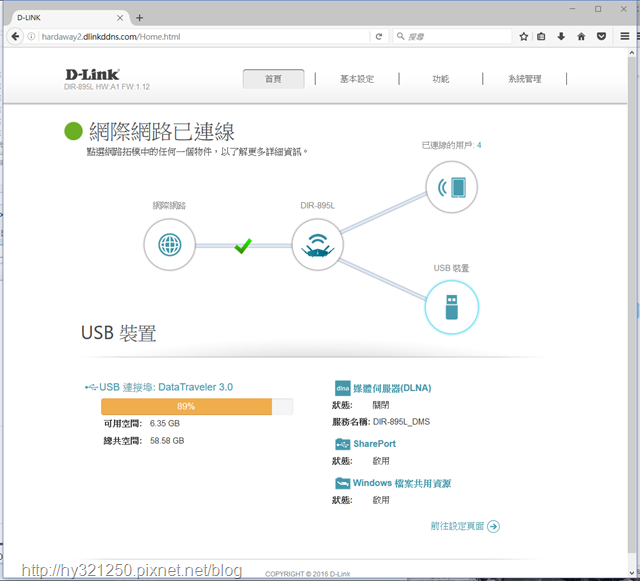Click the Windows file sharing icon

342,483
